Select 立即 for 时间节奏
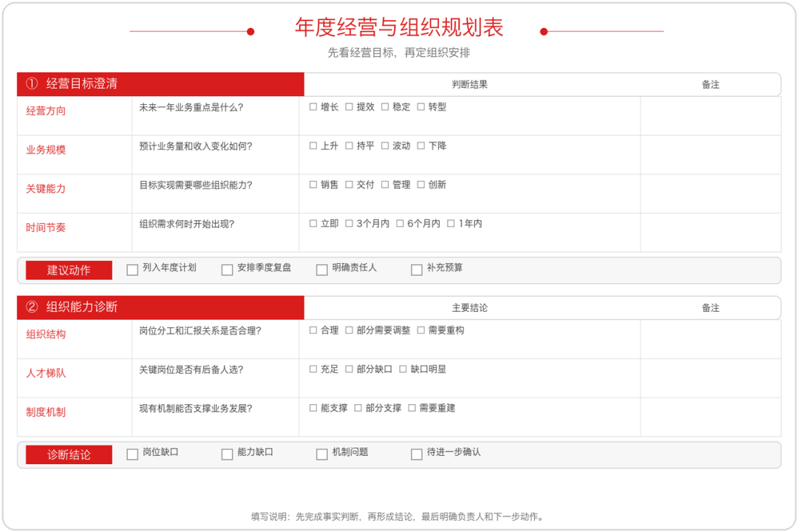The image size is (798, 532). pos(313,223)
